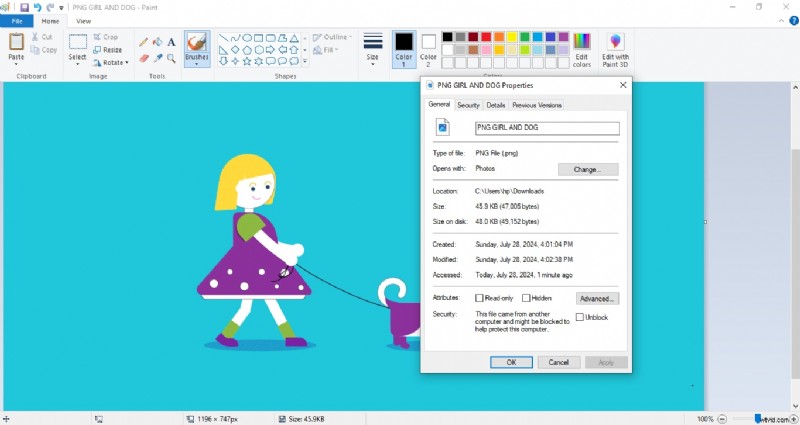Select the Magnifier tool
Viewport: 800px width, 425px height.
pyautogui.click(x=171, y=58)
